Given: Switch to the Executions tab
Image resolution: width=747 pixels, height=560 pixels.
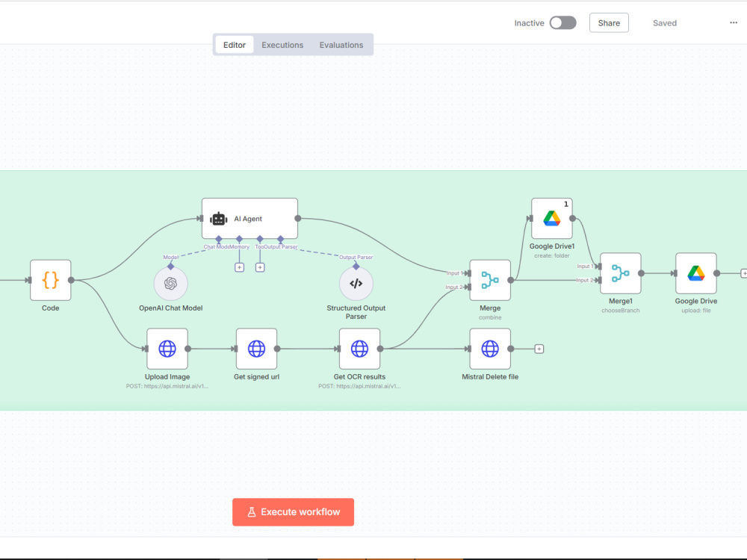Looking at the screenshot, I should pos(282,45).
